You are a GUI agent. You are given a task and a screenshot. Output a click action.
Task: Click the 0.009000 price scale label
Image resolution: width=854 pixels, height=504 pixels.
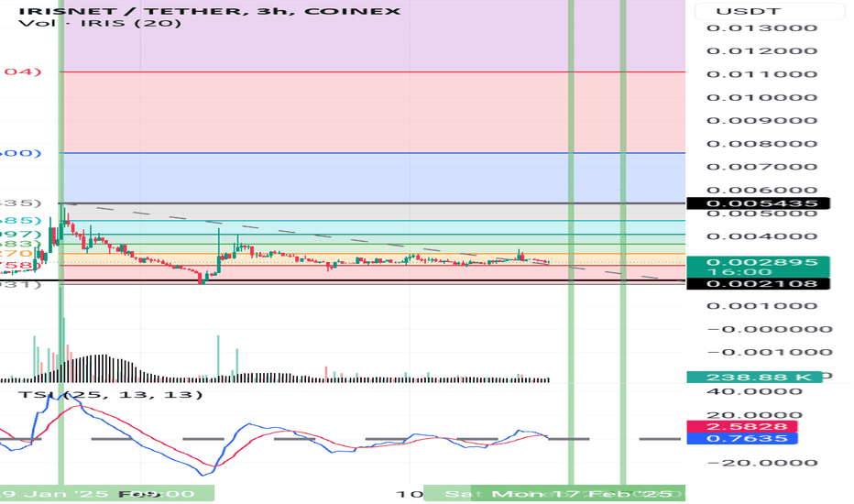[x=762, y=120]
